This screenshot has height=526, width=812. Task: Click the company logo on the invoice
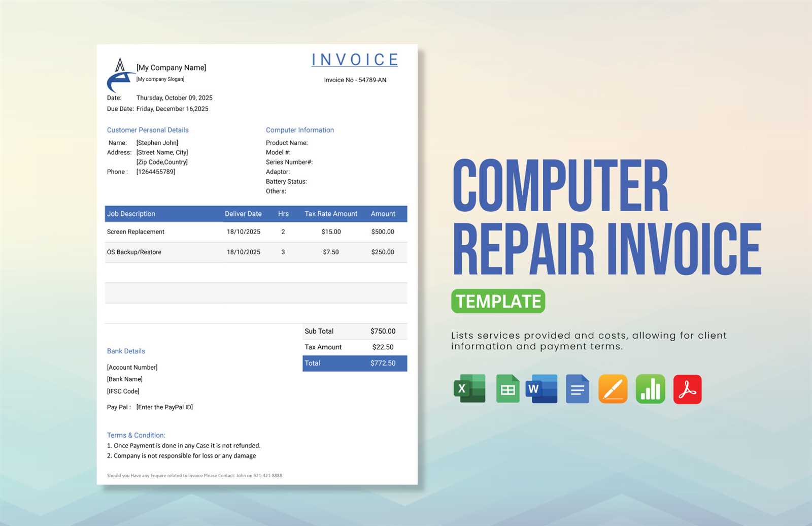tap(121, 75)
